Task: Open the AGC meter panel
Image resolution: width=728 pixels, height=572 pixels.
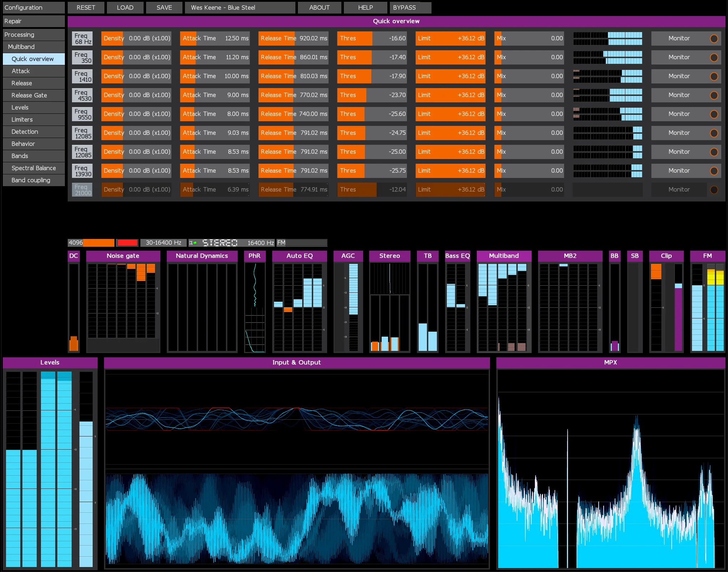Action: (x=348, y=256)
